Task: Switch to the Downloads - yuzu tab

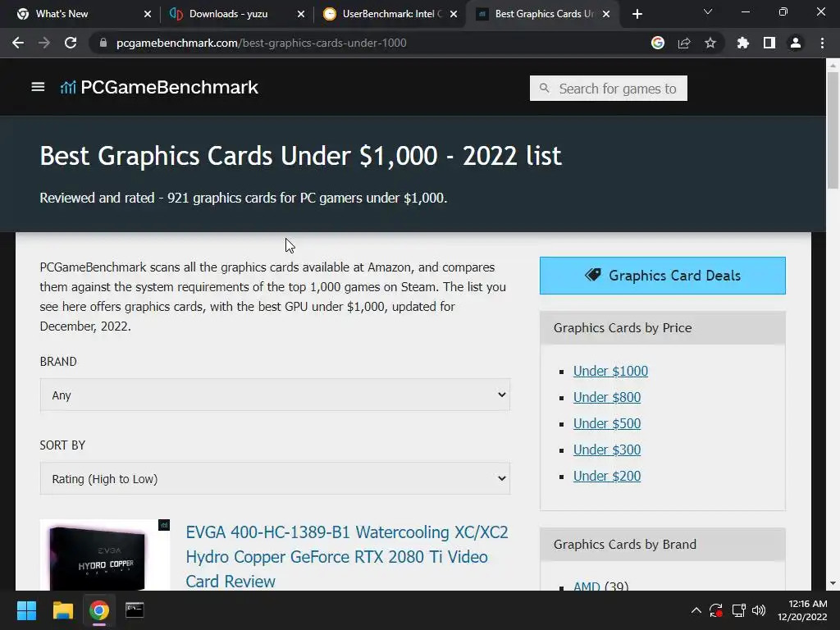Action: (235, 14)
